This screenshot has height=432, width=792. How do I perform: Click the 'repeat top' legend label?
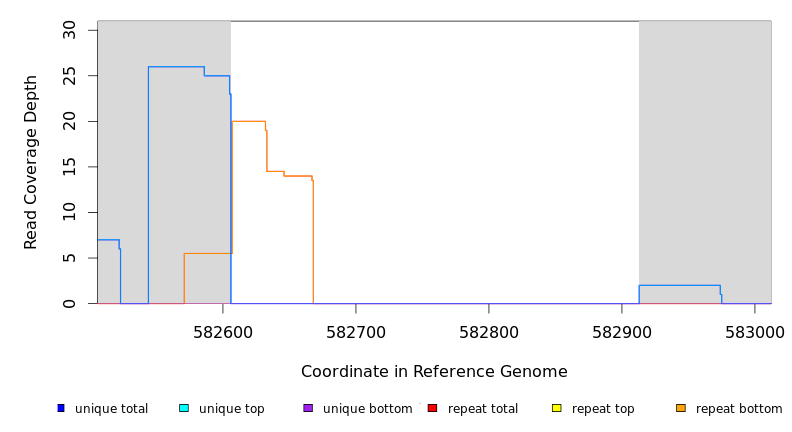(x=606, y=409)
